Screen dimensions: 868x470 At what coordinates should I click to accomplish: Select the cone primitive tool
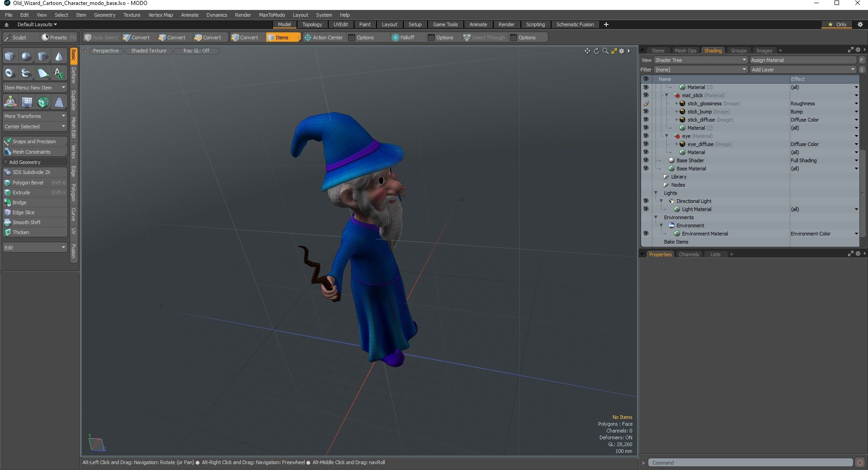tap(59, 56)
